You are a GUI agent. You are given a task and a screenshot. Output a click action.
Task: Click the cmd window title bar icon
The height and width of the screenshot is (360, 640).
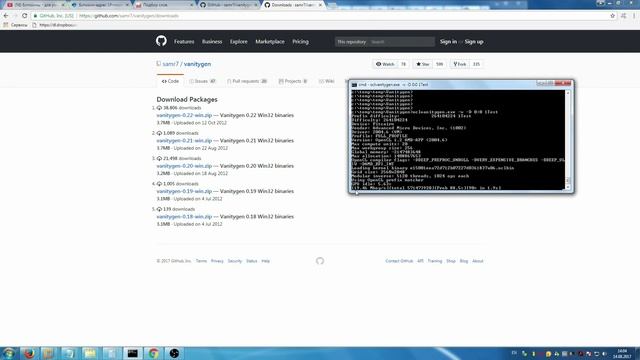[354, 84]
